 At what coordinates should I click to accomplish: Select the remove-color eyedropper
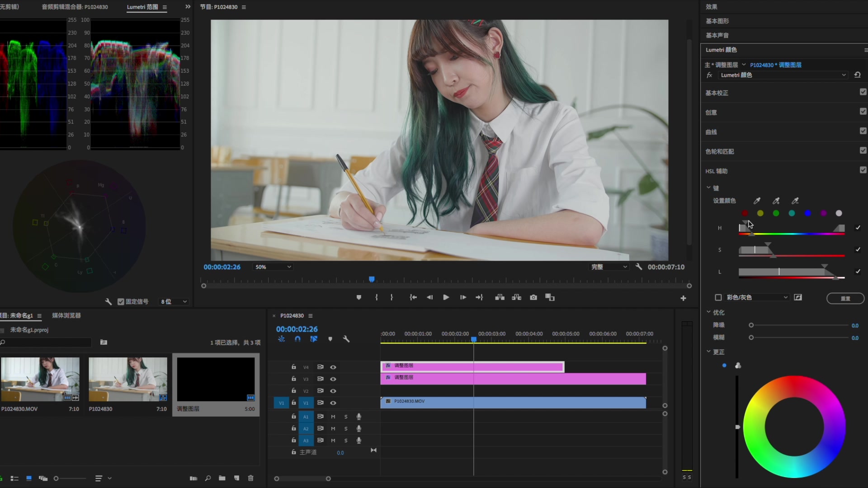click(795, 201)
